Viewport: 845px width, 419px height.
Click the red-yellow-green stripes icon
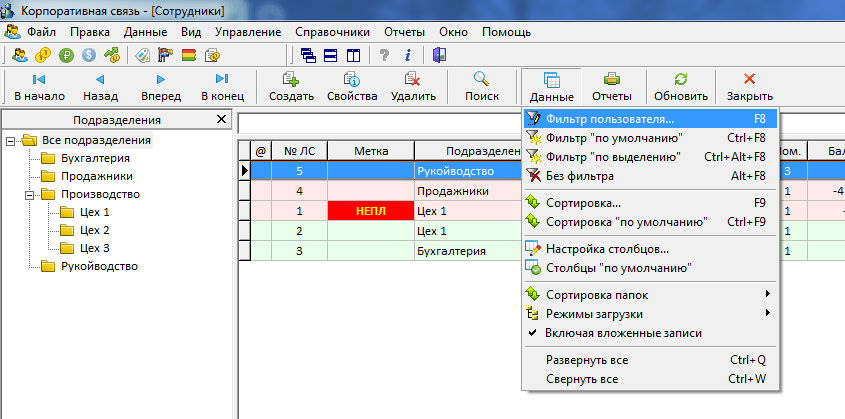189,55
